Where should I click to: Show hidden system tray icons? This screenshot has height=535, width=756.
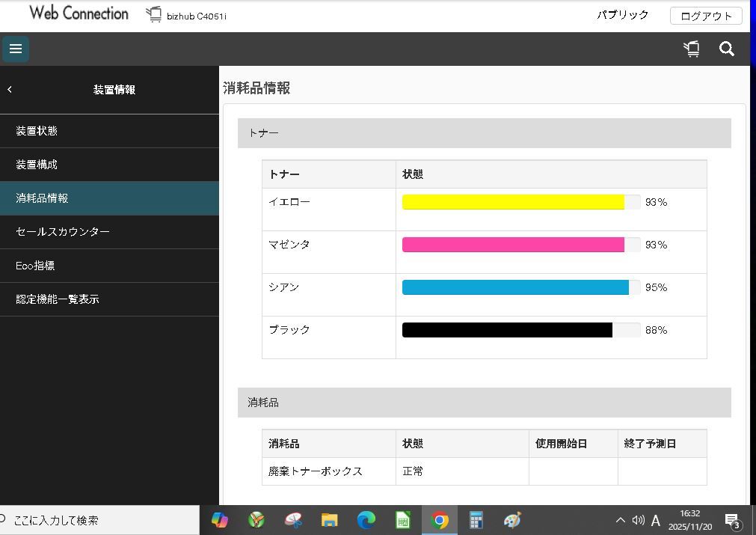pyautogui.click(x=621, y=520)
